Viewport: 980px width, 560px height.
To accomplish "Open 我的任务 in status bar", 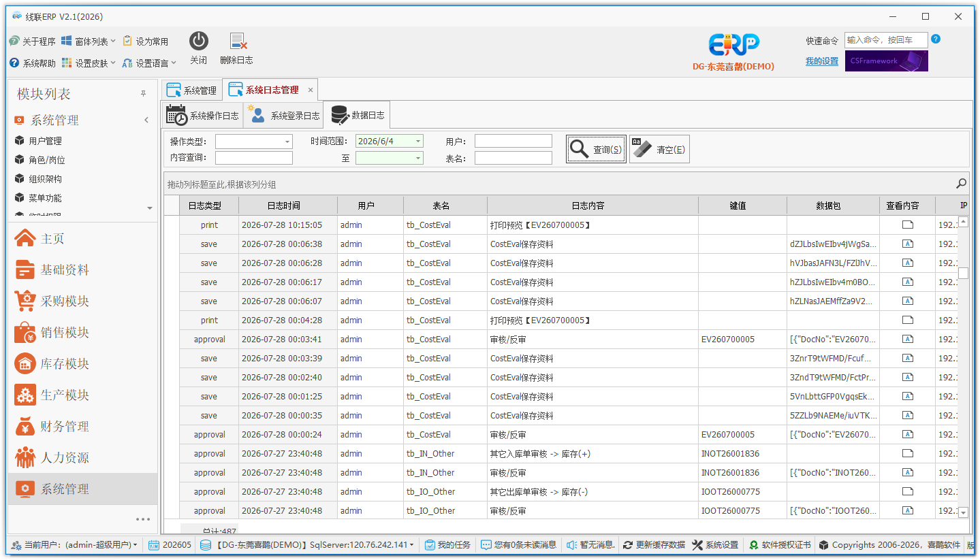I will click(447, 545).
